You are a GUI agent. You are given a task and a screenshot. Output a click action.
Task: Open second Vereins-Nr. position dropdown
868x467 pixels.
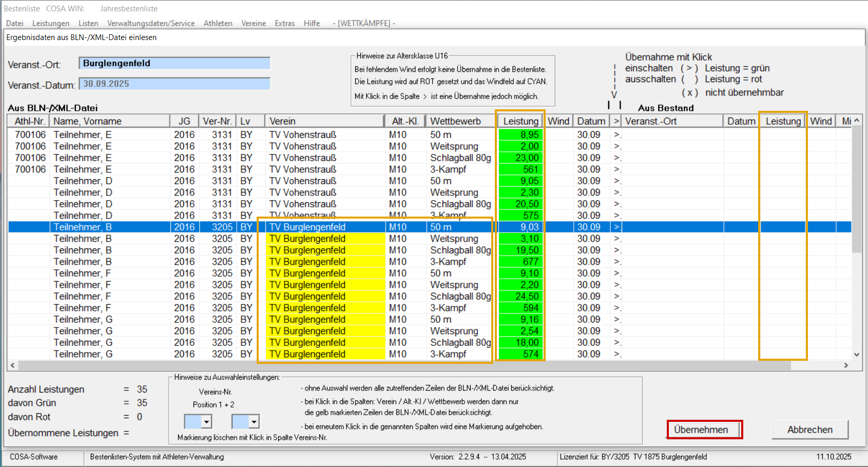pos(254,422)
